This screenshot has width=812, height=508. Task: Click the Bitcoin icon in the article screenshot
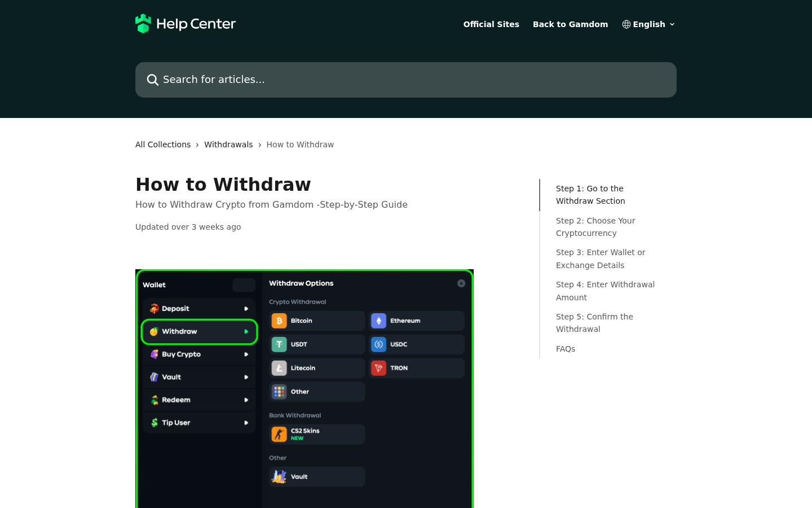(x=279, y=321)
